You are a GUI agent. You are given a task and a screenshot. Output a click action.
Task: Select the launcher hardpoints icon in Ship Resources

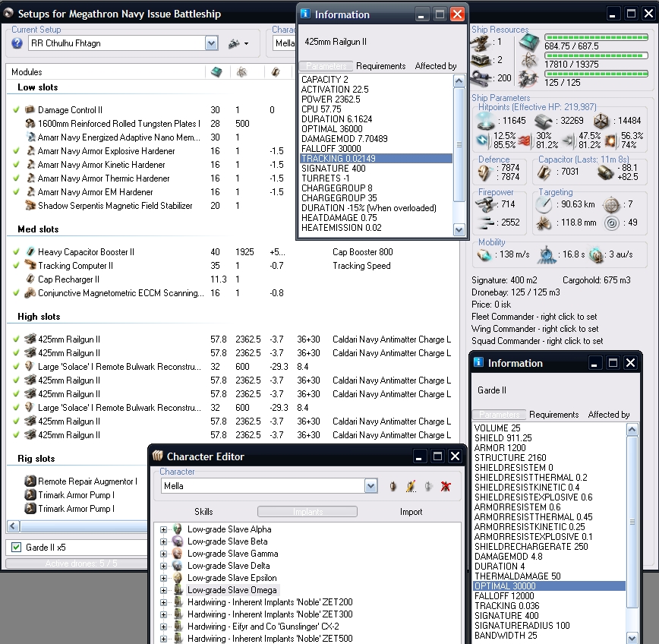481,60
